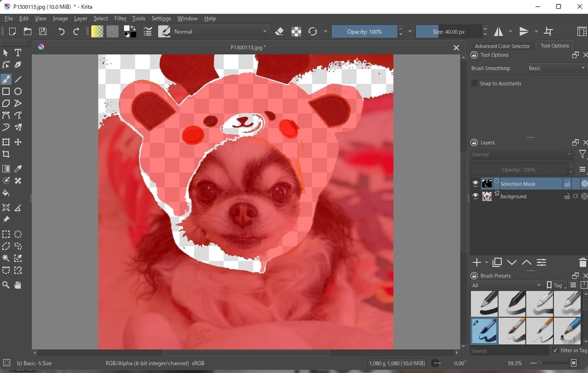Image resolution: width=588 pixels, height=373 pixels.
Task: Select the Zoom magnifier tool
Action: pyautogui.click(x=6, y=285)
